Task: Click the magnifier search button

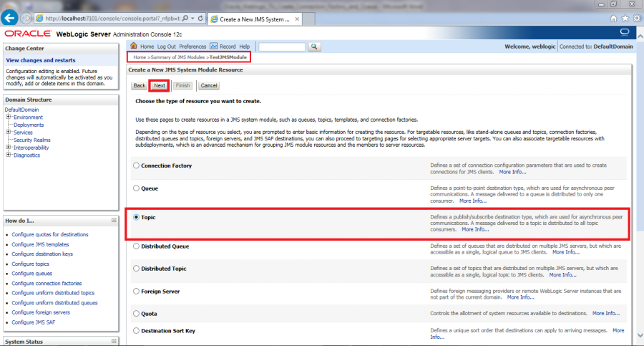Action: tap(314, 47)
